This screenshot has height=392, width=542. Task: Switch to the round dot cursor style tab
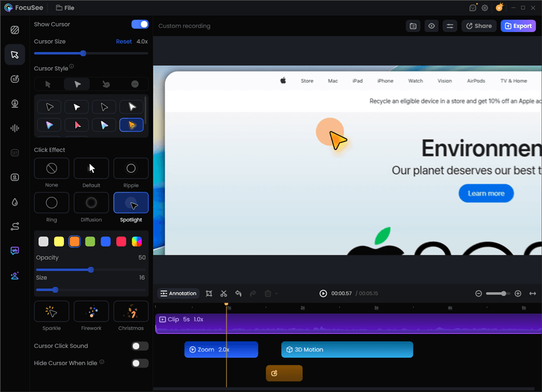pos(135,84)
